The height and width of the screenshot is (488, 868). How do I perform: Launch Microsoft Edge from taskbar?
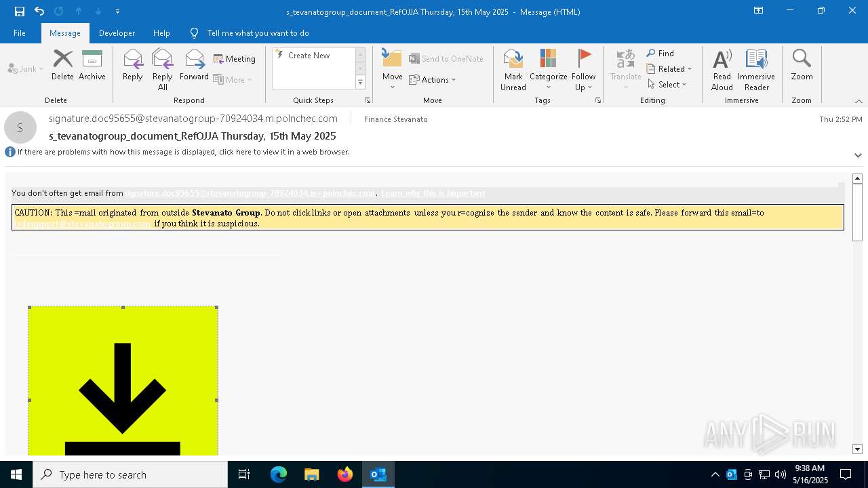pyautogui.click(x=279, y=474)
